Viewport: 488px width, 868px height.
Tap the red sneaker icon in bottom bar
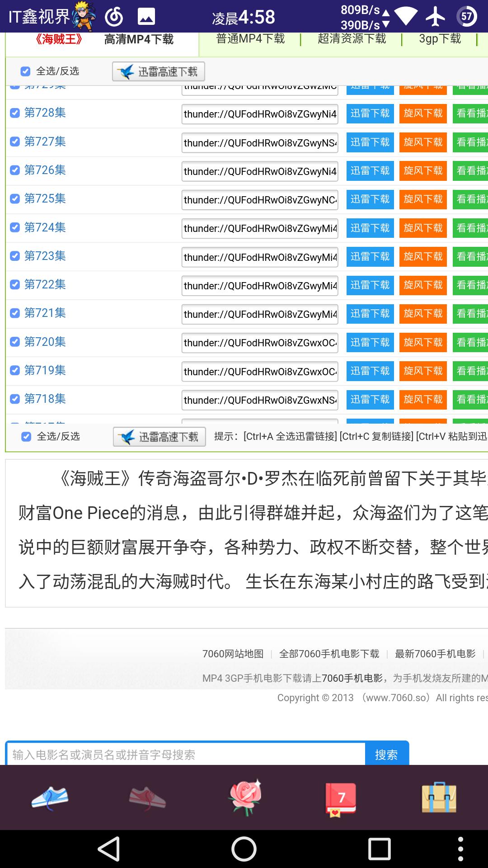point(147,798)
